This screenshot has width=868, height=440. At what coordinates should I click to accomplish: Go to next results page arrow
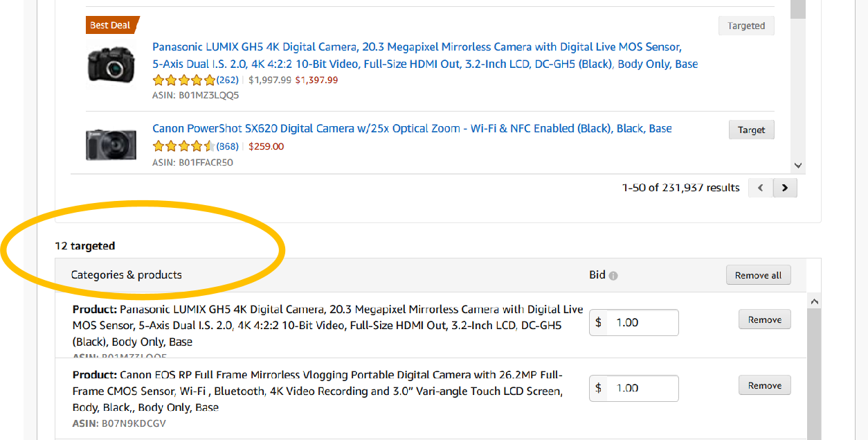(785, 188)
